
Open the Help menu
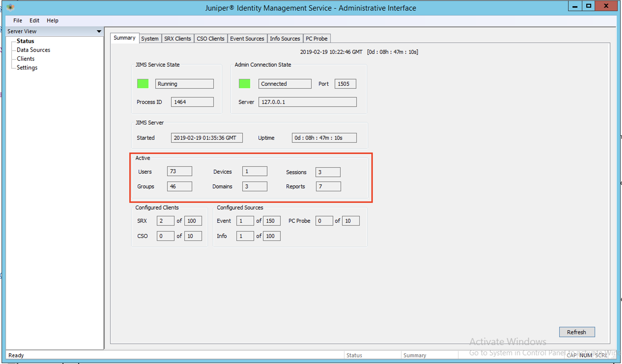[x=53, y=20]
